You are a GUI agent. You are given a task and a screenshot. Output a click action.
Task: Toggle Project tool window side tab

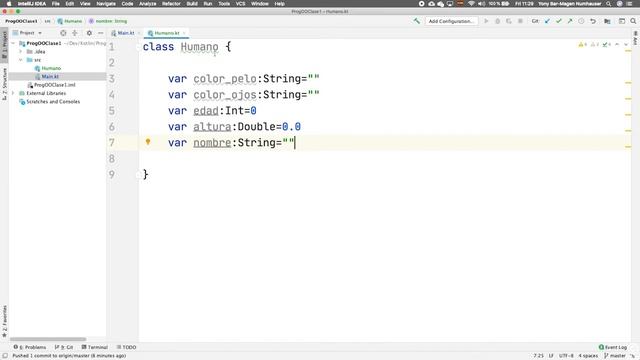(x=4, y=46)
